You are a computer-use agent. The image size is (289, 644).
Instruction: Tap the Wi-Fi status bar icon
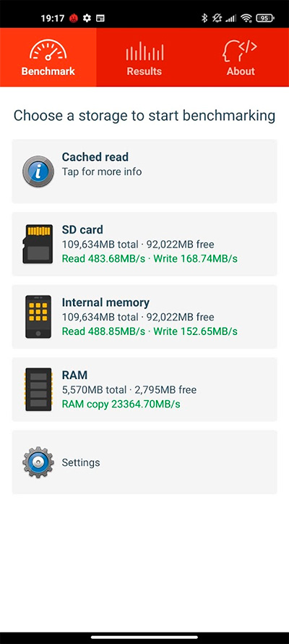246,18
